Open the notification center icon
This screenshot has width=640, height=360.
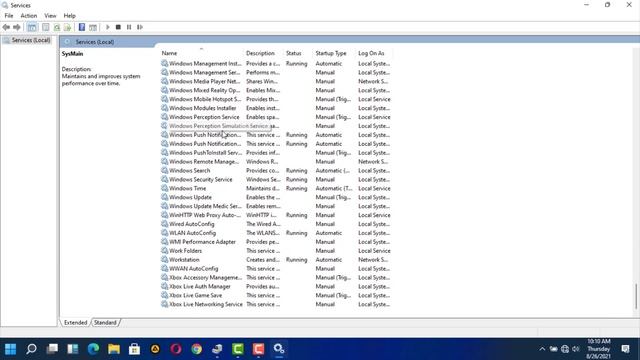[626, 349]
